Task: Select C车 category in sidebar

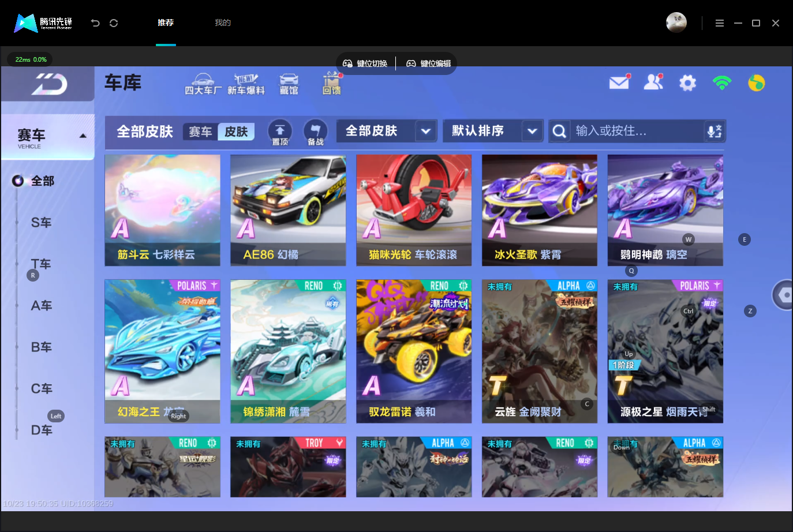Action: 41,389
